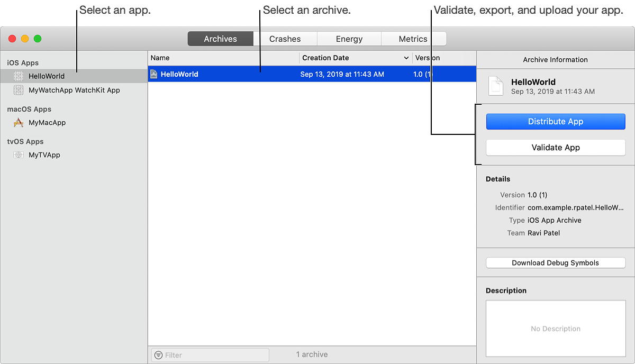Click the Ravi Patel team value
The height and width of the screenshot is (364, 635).
[x=543, y=233]
